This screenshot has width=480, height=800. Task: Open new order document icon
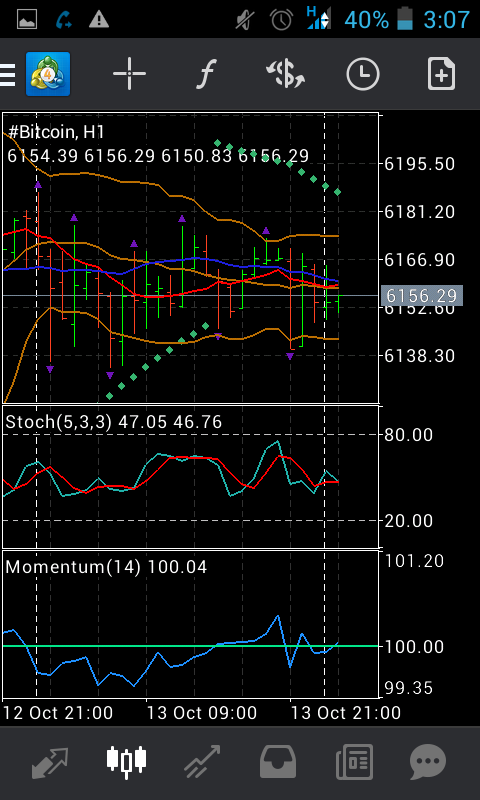[441, 74]
